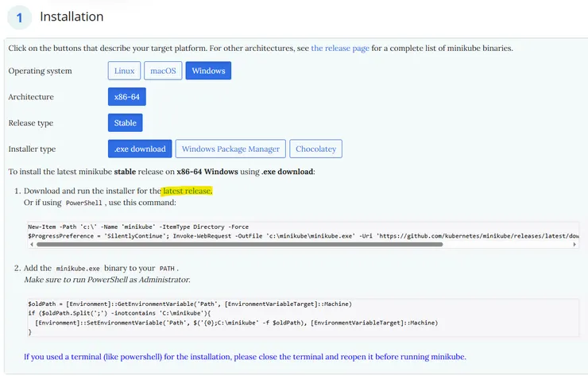588x376 pixels.
Task: Choose the Stable release type button
Action: [126, 122]
